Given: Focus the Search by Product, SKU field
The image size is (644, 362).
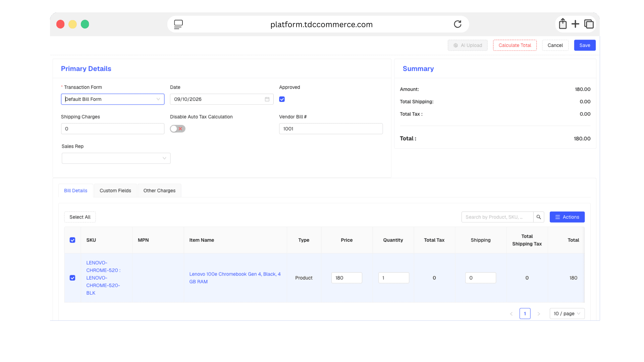Looking at the screenshot, I should pos(497,217).
